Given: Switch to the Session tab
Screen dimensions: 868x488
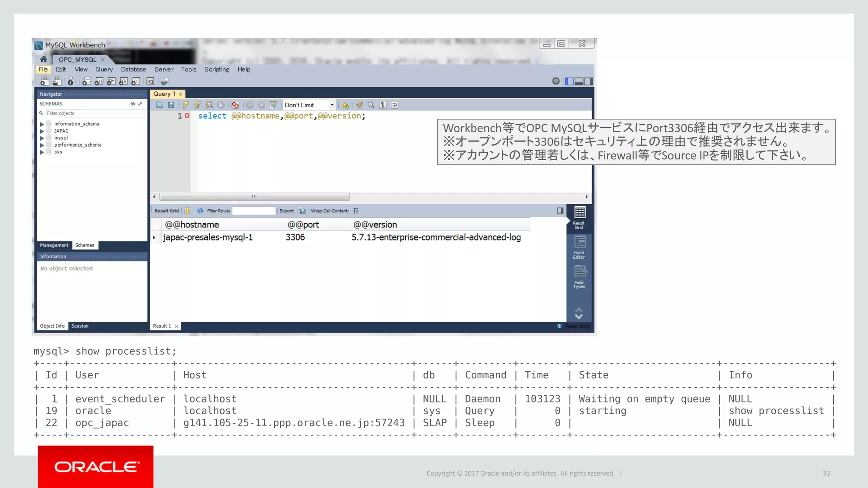Looking at the screenshot, I should [80, 326].
